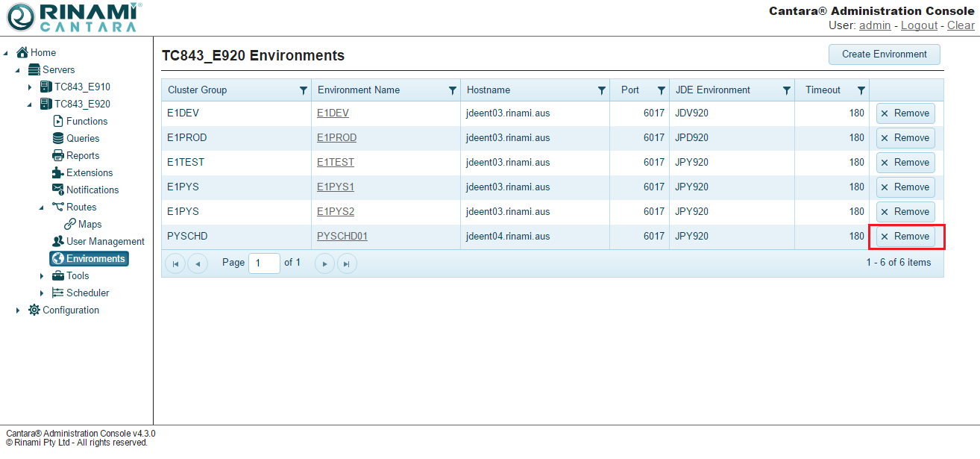This screenshot has width=980, height=459.
Task: Collapse the Routes tree node
Action: [42, 207]
